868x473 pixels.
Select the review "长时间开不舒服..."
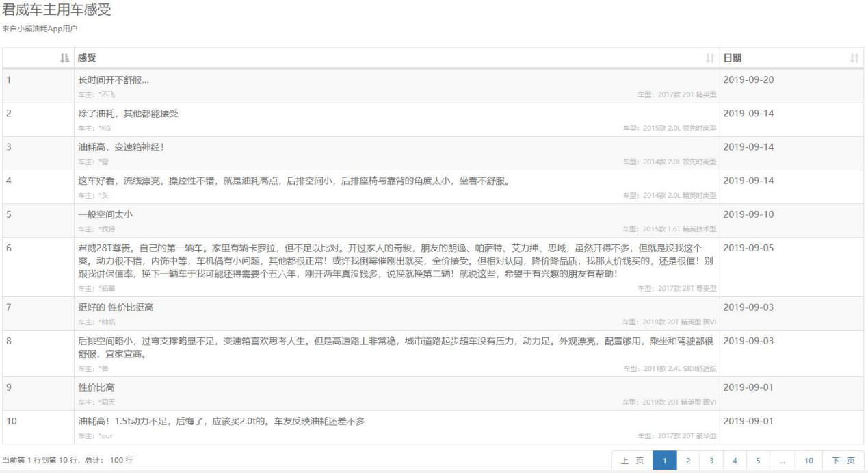tap(114, 80)
